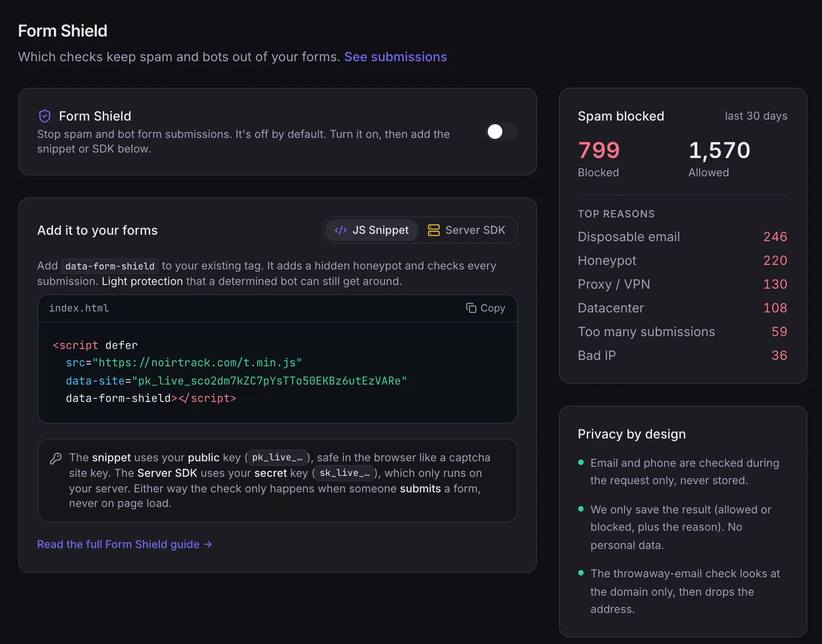Copy the index.html snippet
This screenshot has width=822, height=644.
tap(485, 308)
